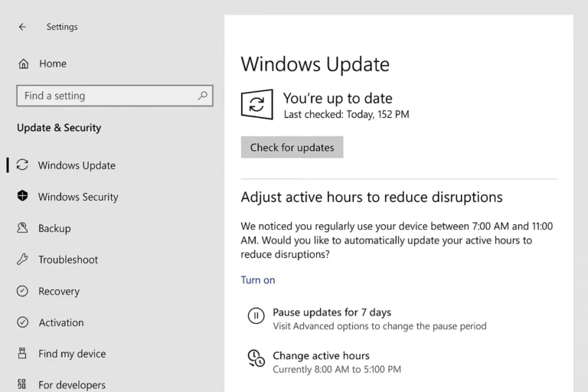The image size is (588, 392).
Task: Click the Troubleshoot wrench icon
Action: pyautogui.click(x=22, y=260)
